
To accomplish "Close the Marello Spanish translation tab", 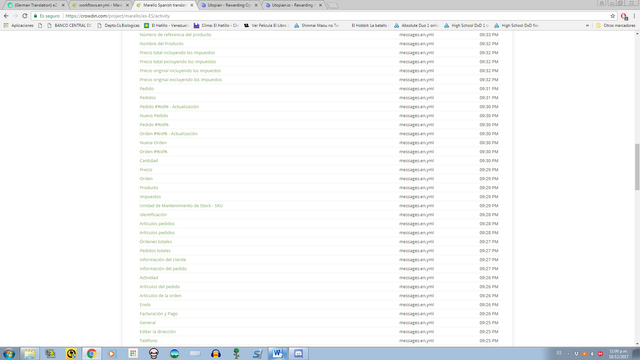I will (192, 5).
